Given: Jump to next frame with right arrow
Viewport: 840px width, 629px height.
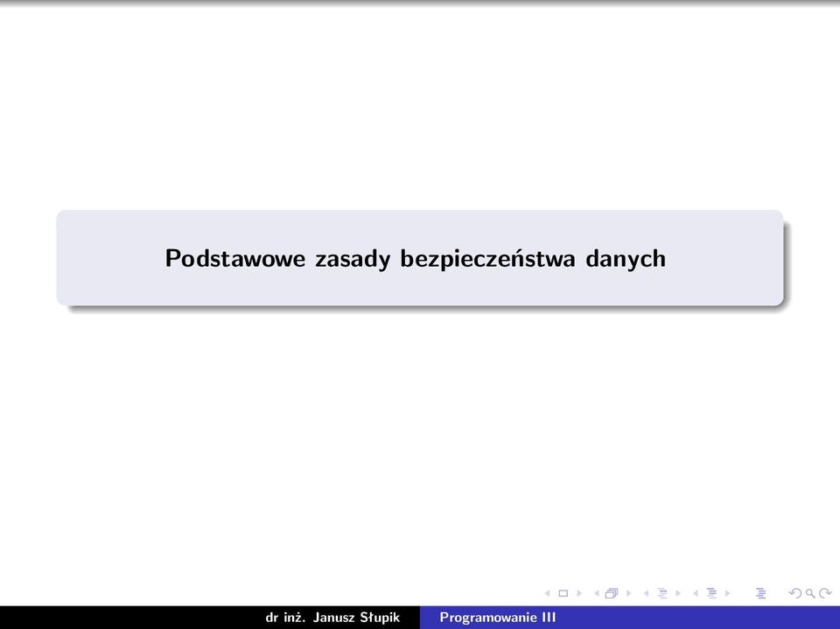Looking at the screenshot, I should [629, 593].
